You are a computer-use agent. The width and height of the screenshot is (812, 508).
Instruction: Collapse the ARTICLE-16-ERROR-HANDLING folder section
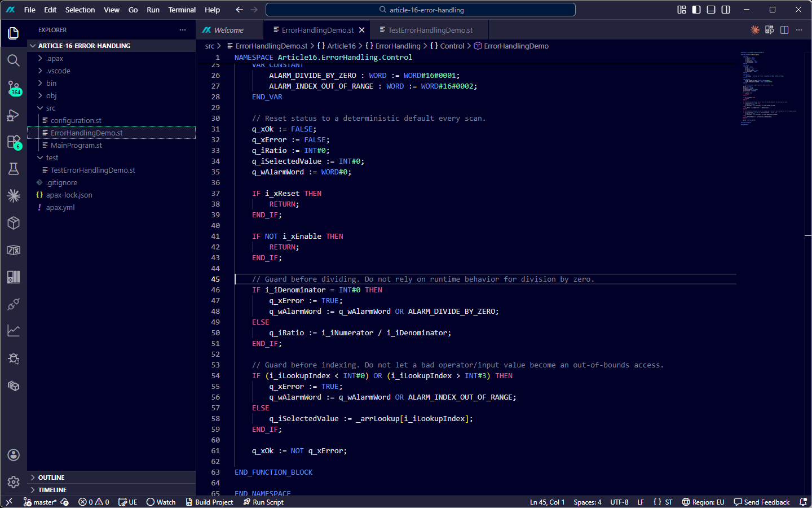click(111, 46)
